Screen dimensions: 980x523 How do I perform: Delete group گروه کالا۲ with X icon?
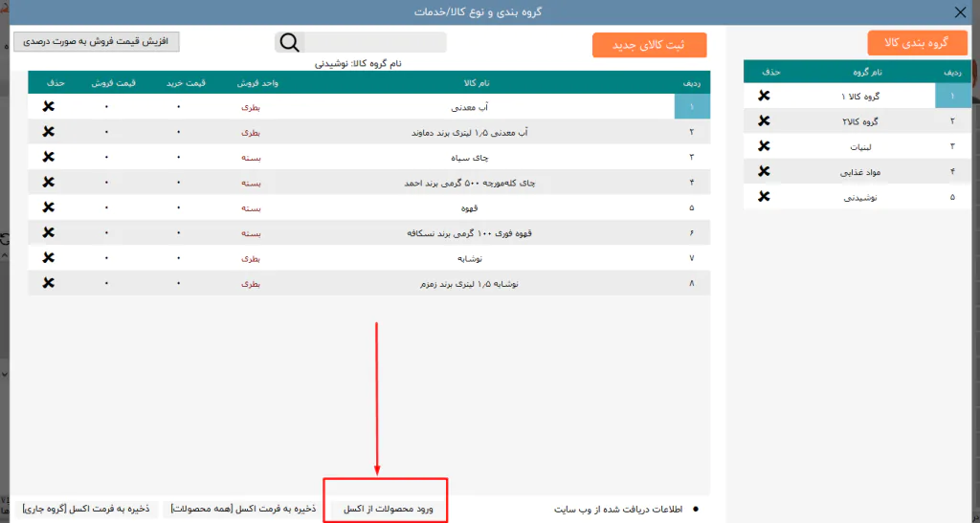point(764,121)
